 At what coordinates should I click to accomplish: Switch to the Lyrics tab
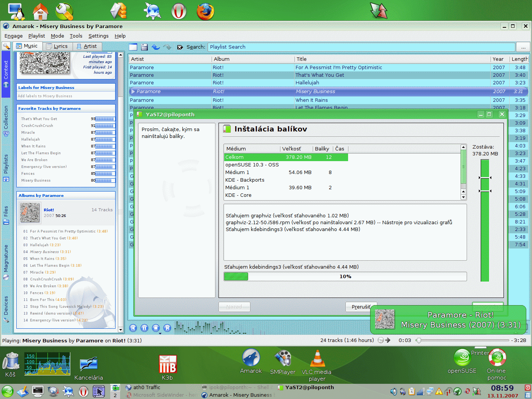[x=57, y=46]
